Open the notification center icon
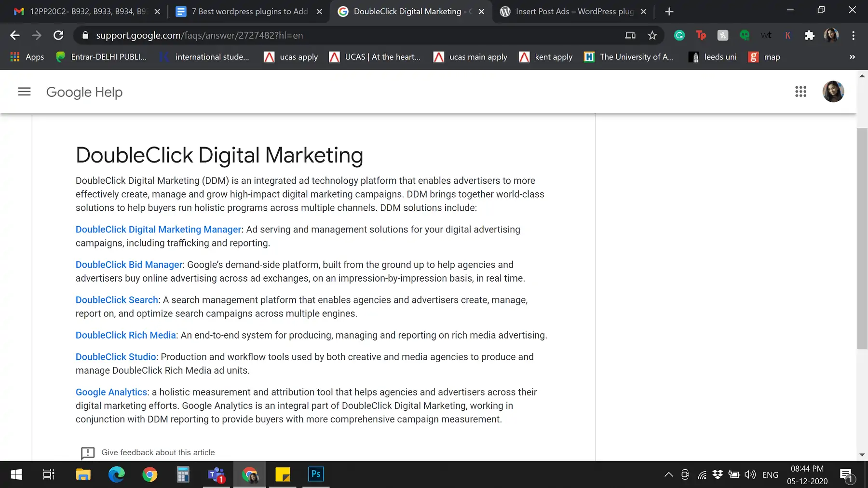The width and height of the screenshot is (868, 488). tap(847, 475)
